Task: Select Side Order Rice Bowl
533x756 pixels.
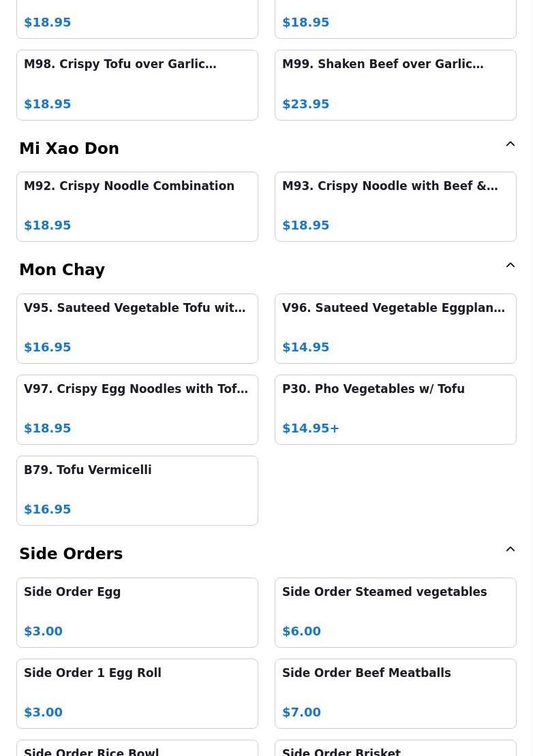Action: click(x=137, y=749)
